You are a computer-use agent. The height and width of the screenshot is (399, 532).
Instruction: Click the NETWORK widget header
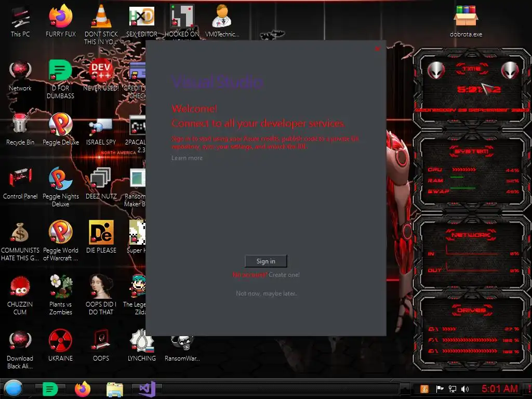pyautogui.click(x=471, y=234)
